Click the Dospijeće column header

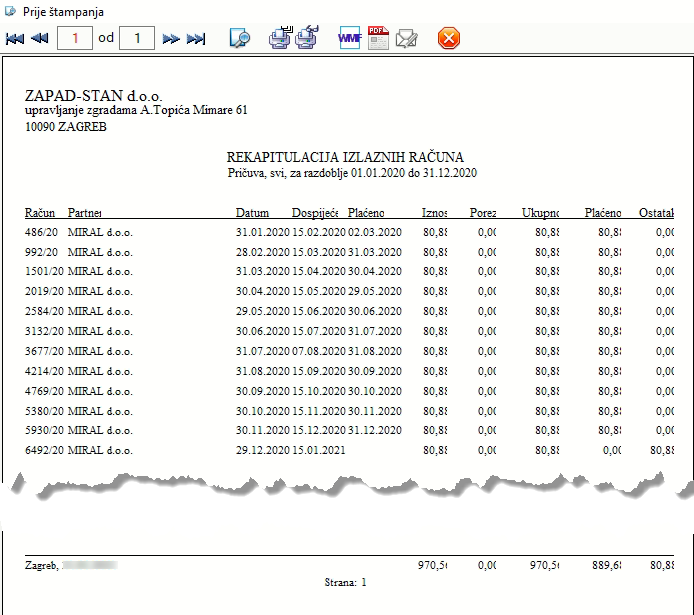[315, 213]
